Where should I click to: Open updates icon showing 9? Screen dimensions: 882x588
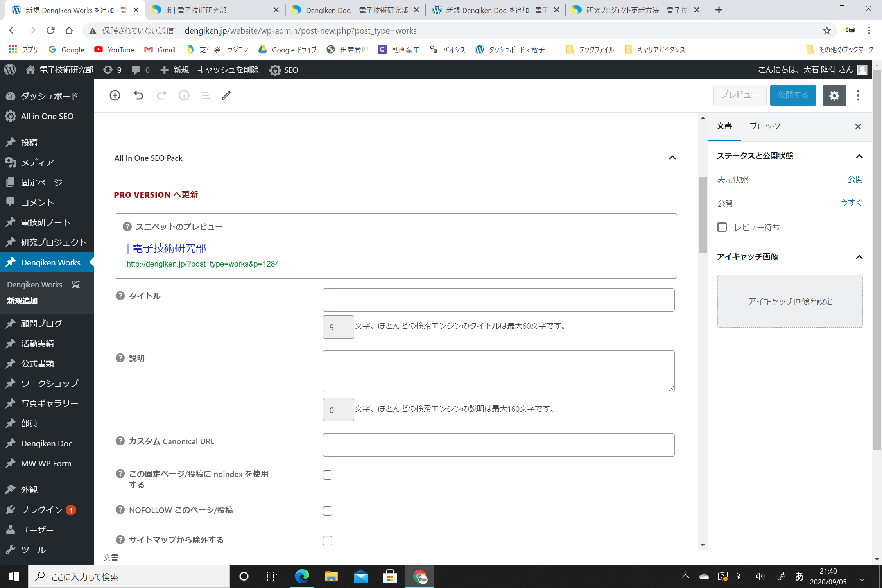pos(112,70)
